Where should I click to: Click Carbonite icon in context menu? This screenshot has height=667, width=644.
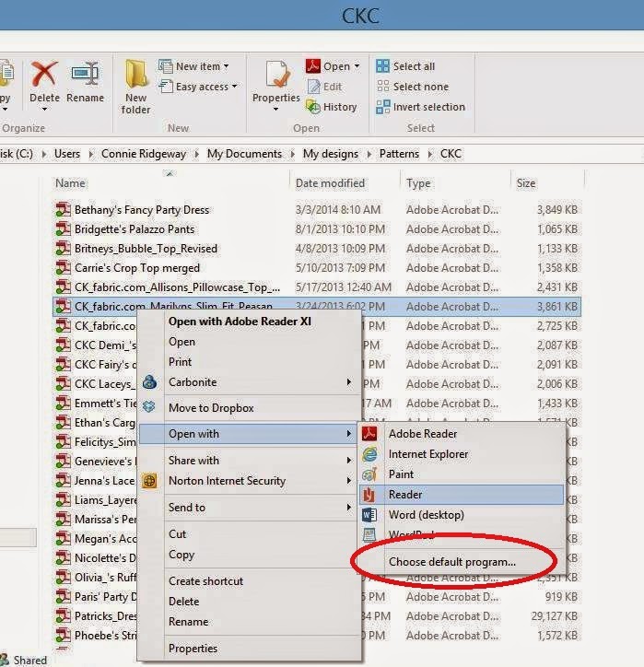149,382
